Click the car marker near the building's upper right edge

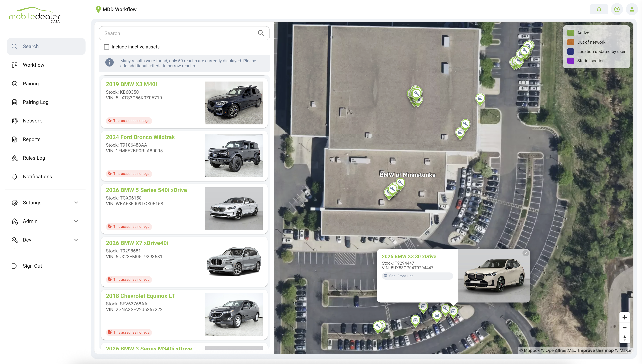[480, 99]
